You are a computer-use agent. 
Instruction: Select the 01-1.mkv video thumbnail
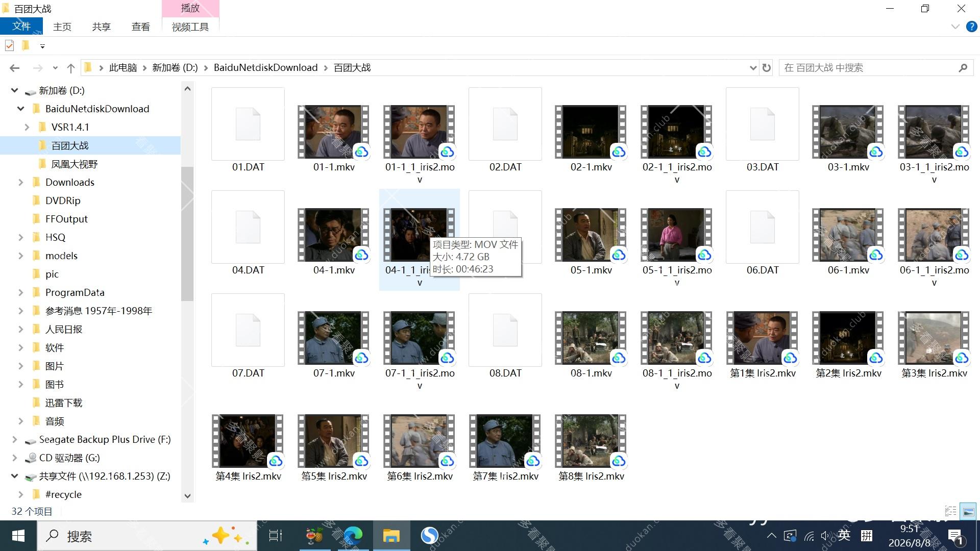coord(334,132)
